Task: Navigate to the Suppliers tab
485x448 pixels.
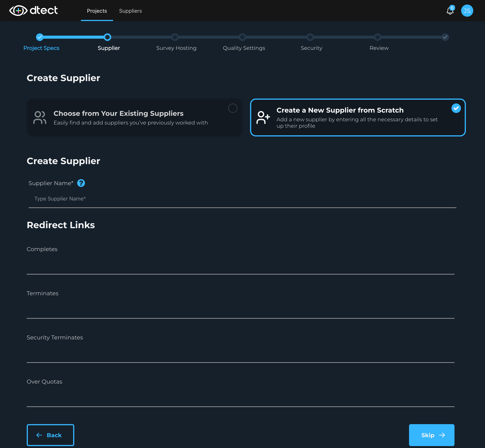Action: tap(130, 11)
